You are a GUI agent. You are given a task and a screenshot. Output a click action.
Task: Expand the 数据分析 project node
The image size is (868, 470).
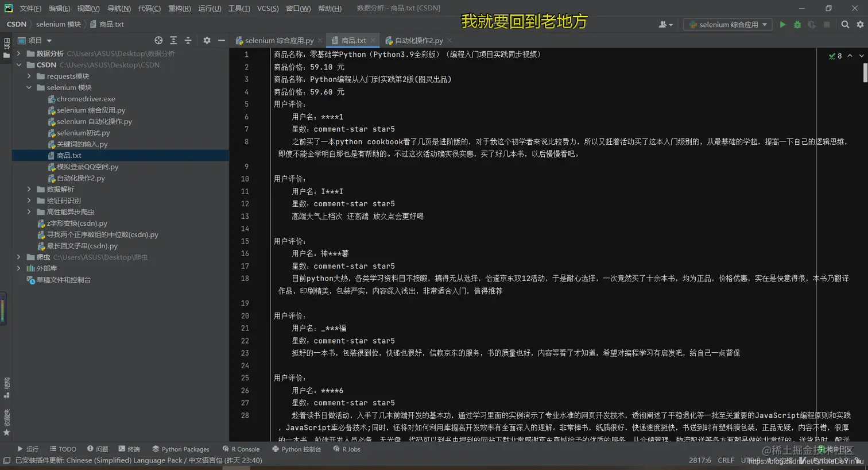[x=18, y=53]
